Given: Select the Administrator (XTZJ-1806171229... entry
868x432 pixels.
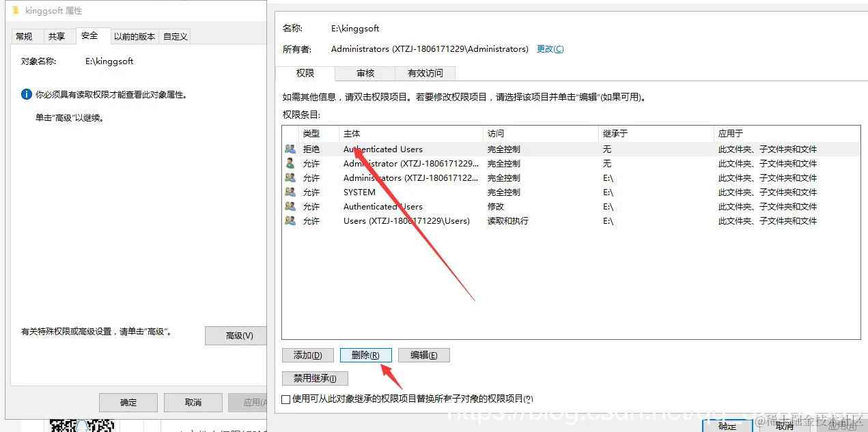Looking at the screenshot, I should 411,163.
